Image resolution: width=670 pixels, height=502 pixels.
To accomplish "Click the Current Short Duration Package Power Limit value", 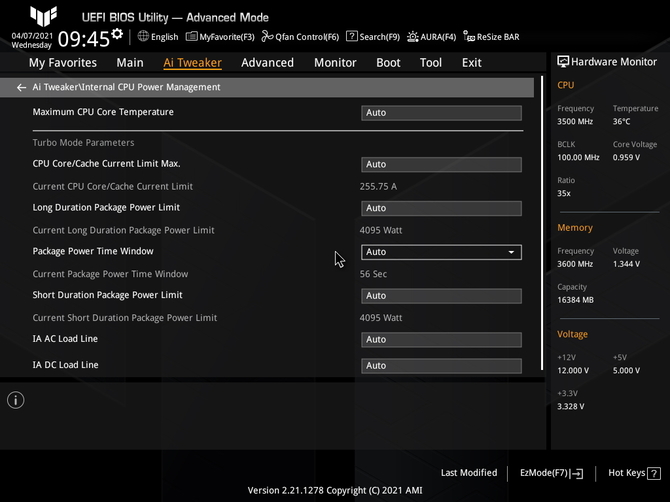I will pos(381,318).
